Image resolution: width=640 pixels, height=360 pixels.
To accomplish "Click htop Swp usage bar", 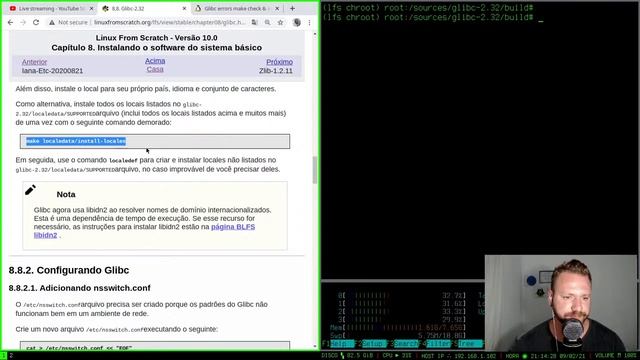I will coord(398,336).
